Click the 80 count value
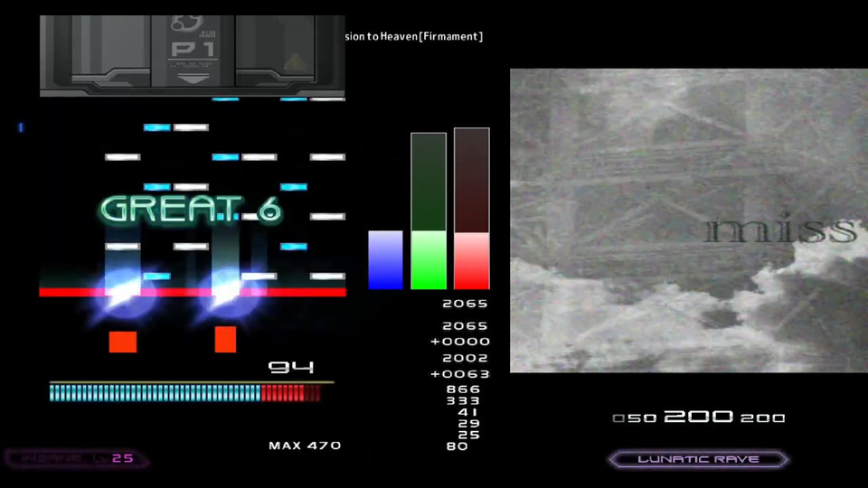Screen dimensions: 868x488 [458, 446]
